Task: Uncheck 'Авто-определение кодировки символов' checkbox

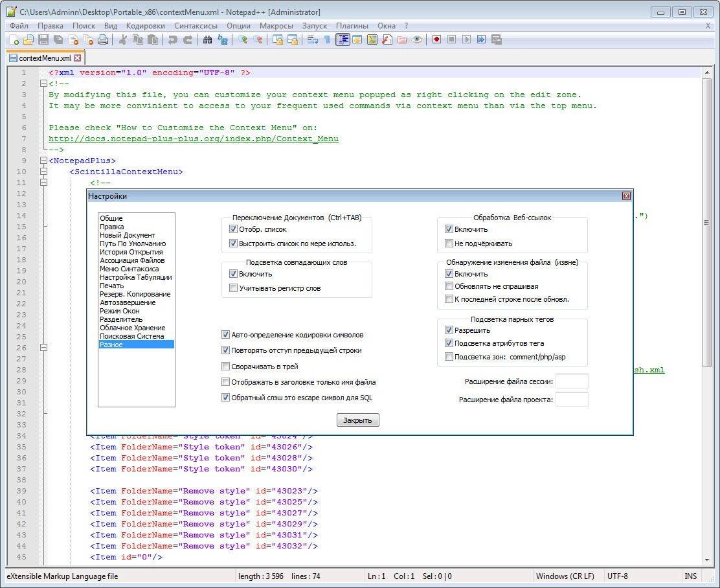Action: tap(225, 335)
